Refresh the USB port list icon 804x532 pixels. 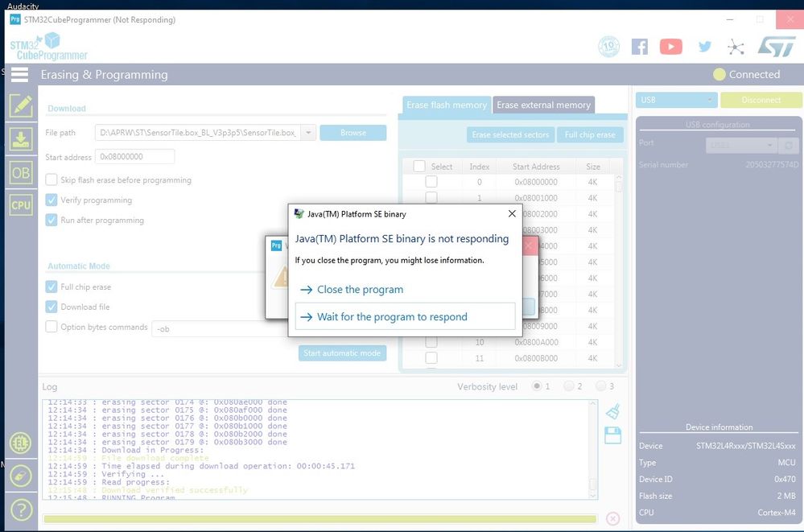[789, 145]
